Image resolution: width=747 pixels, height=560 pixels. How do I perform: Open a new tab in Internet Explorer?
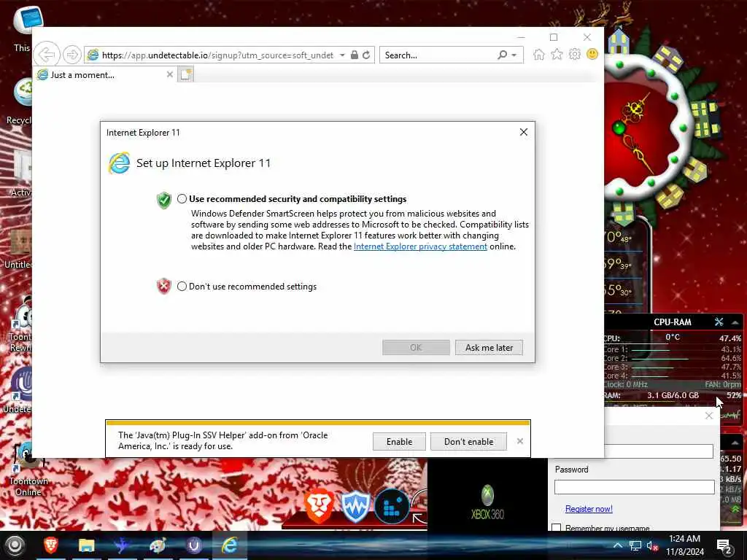click(x=185, y=74)
